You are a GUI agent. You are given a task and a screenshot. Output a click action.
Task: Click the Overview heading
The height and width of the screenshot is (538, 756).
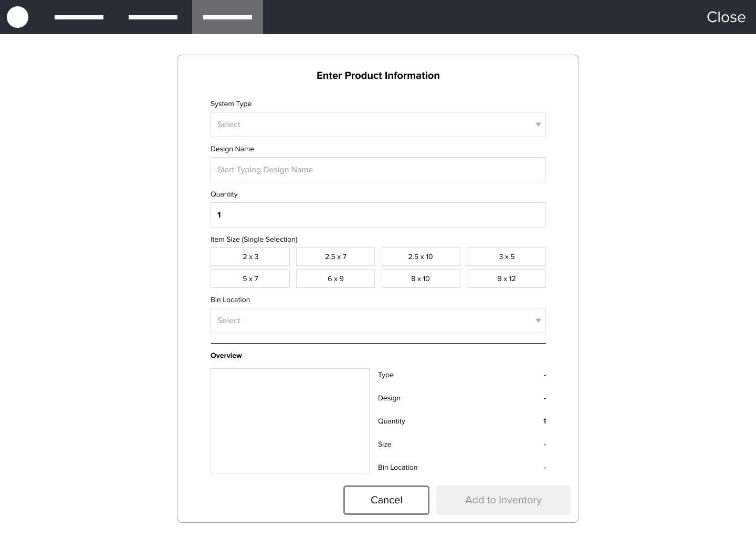(x=226, y=356)
